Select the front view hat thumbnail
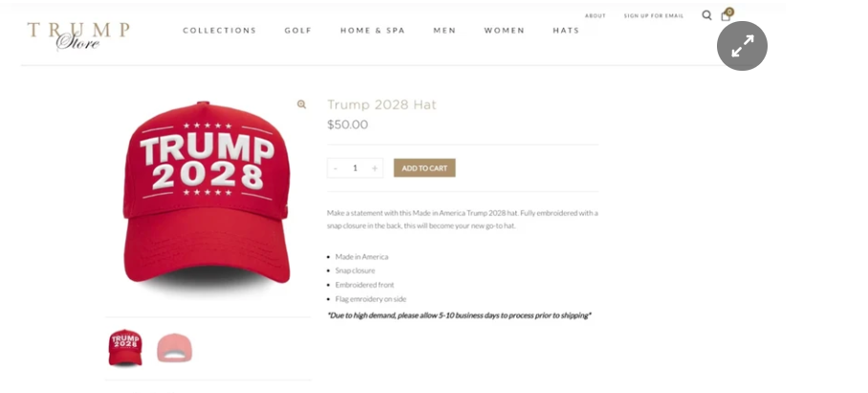The image size is (868, 393). [125, 348]
